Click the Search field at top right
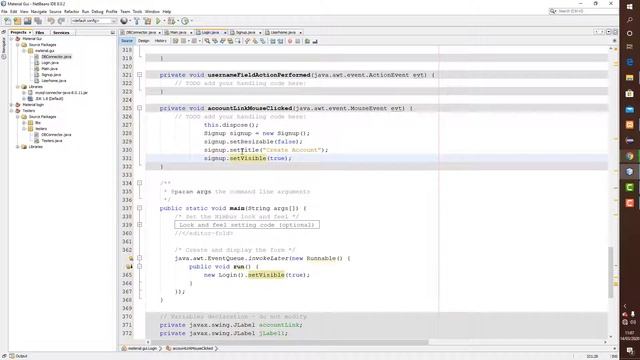Image resolution: width=640 pixels, height=360 pixels. pos(583,11)
